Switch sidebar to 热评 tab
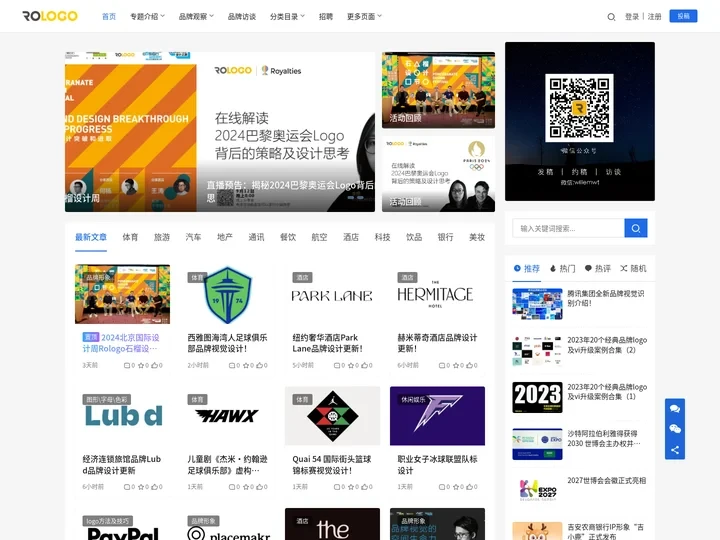This screenshot has width=720, height=540. tap(598, 269)
